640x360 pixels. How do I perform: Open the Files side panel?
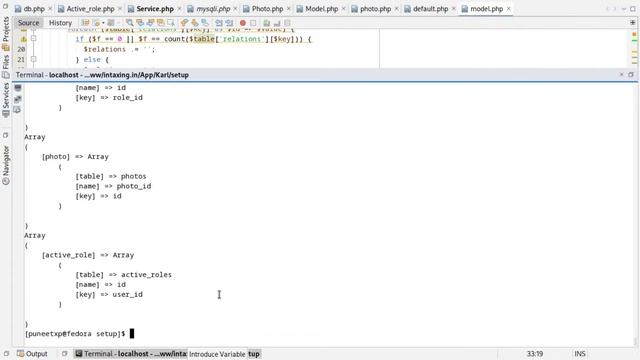[x=6, y=66]
